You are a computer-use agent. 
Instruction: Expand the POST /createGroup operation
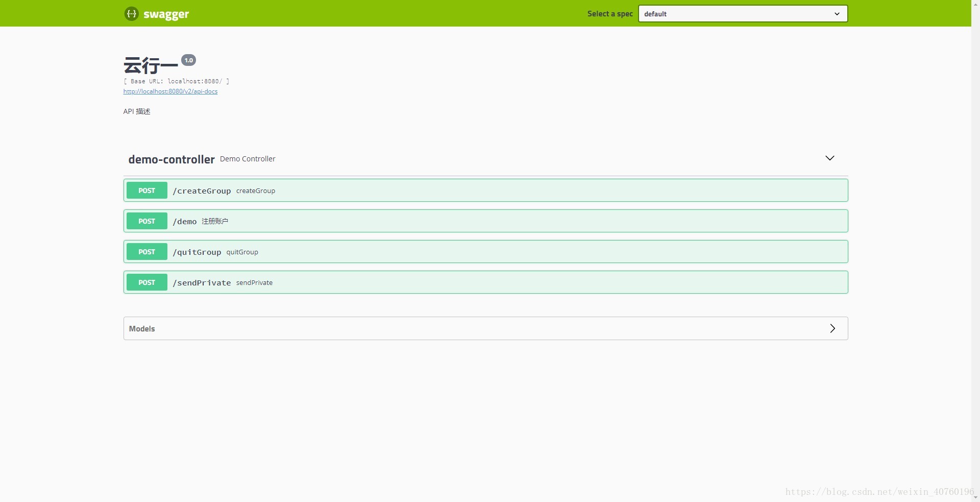(x=485, y=190)
